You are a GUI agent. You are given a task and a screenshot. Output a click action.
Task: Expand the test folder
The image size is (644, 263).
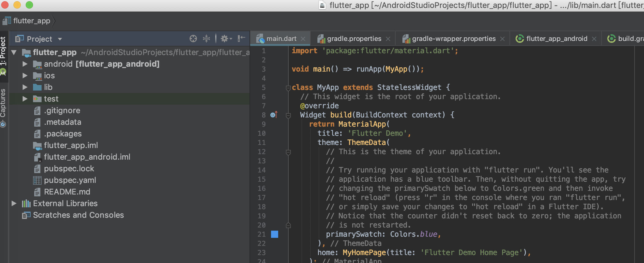(25, 99)
